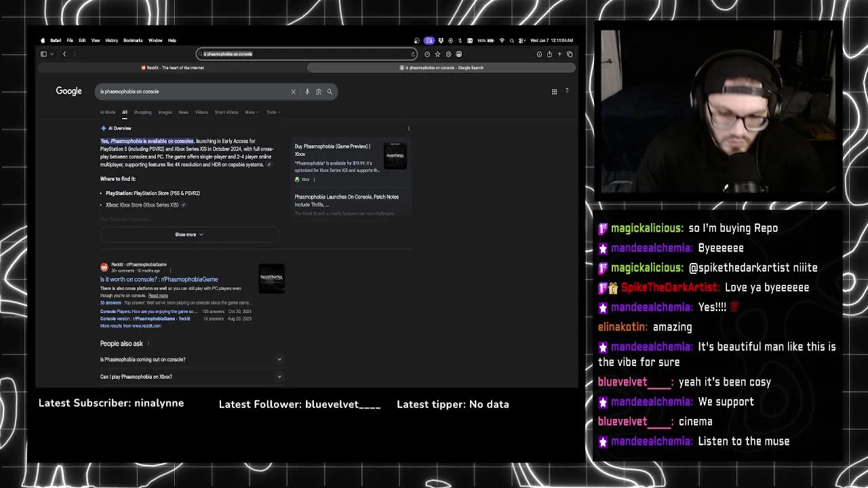Open "More results from www.reddit.com"

pos(131,326)
